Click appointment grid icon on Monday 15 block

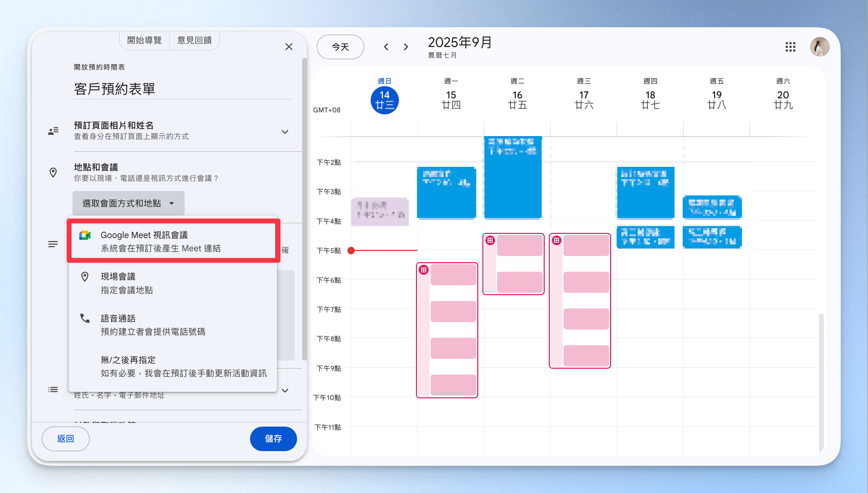pos(423,270)
